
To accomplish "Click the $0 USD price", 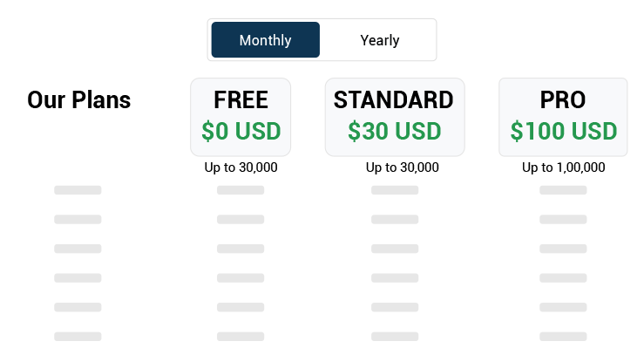I will pyautogui.click(x=241, y=131).
